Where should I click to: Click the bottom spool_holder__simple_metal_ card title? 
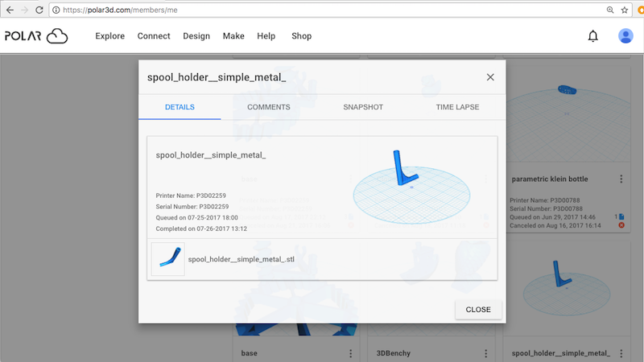coord(560,353)
